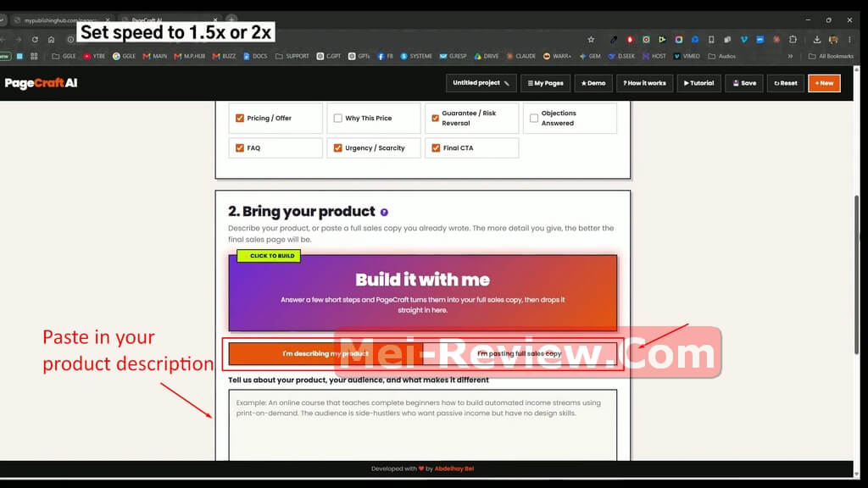The image size is (868, 488).
Task: Open the CLAUDE bookmark
Action: click(x=521, y=56)
